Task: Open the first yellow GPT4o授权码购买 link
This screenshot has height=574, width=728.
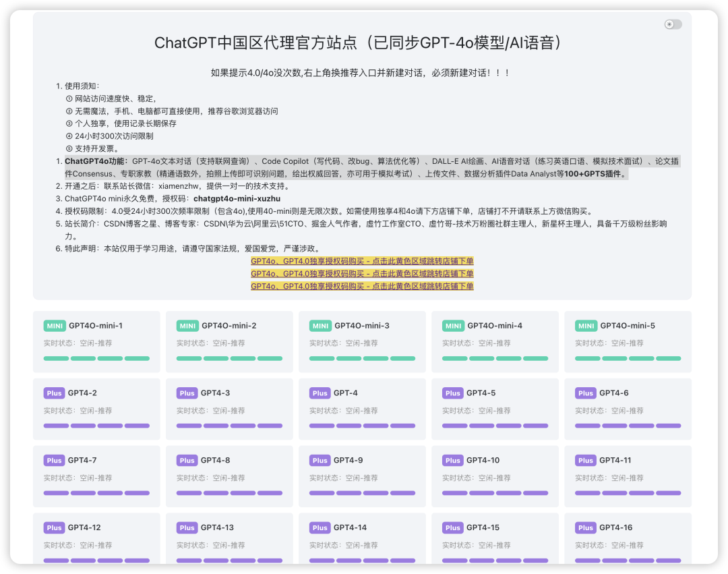Action: pyautogui.click(x=362, y=261)
